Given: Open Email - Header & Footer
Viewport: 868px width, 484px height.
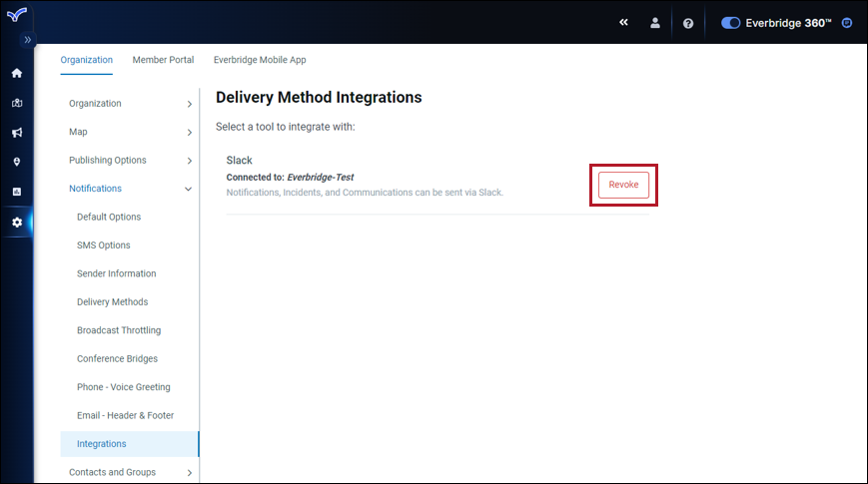Looking at the screenshot, I should click(x=125, y=415).
